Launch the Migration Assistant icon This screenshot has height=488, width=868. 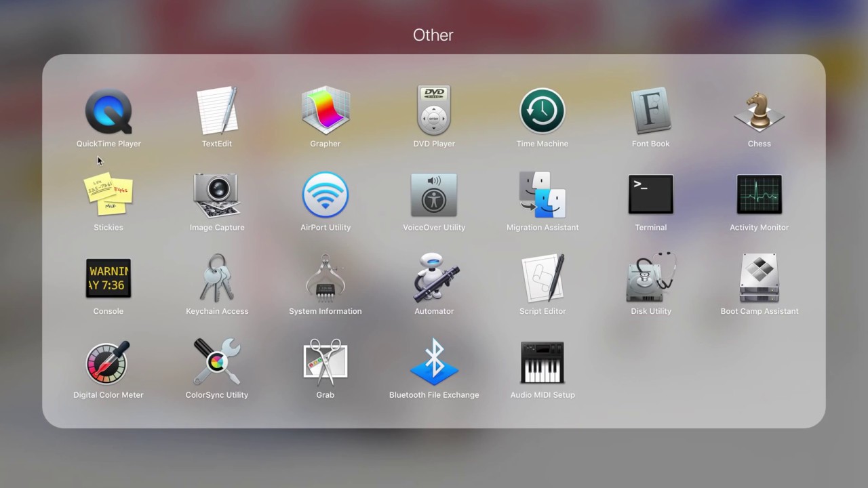pos(542,195)
